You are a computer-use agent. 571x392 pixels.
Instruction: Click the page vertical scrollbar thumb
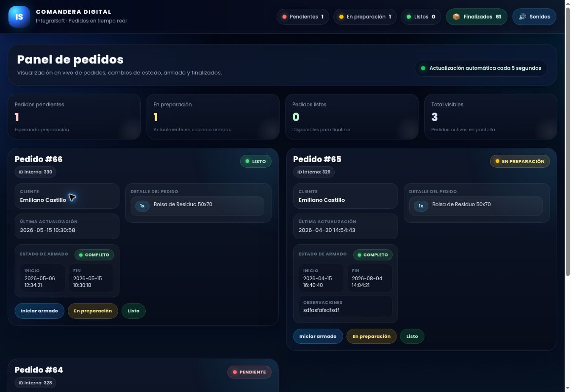(568, 142)
